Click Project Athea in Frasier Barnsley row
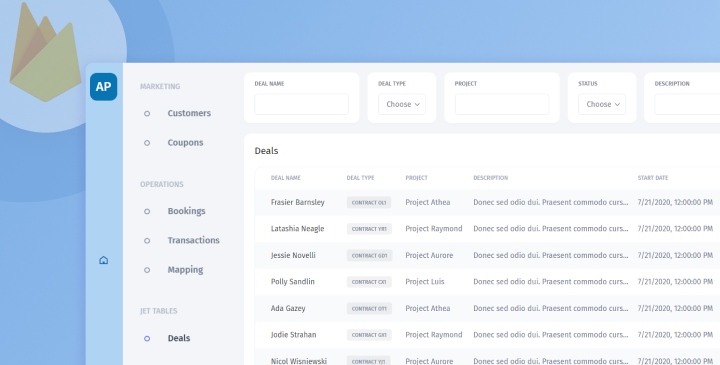This screenshot has width=720, height=365. (428, 202)
